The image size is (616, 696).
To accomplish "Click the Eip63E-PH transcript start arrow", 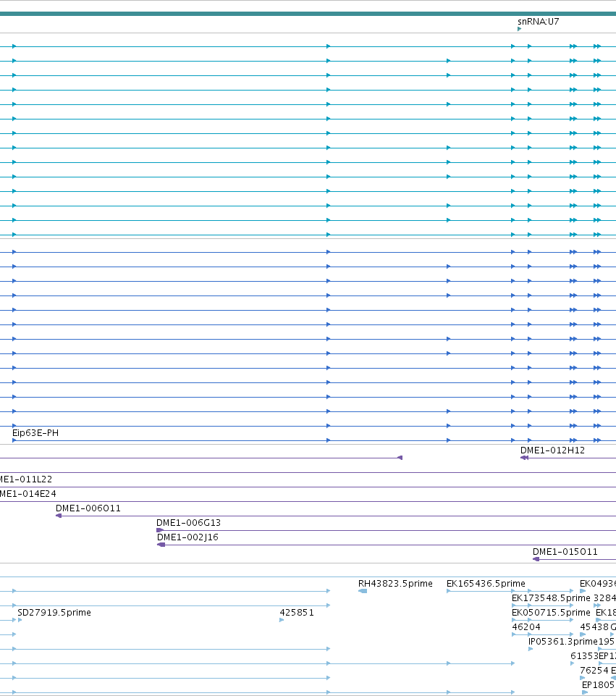I will pyautogui.click(x=14, y=440).
